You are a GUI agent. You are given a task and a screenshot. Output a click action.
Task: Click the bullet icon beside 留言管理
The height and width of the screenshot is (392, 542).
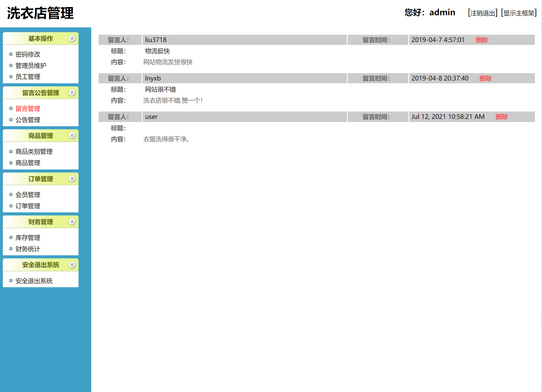11,108
